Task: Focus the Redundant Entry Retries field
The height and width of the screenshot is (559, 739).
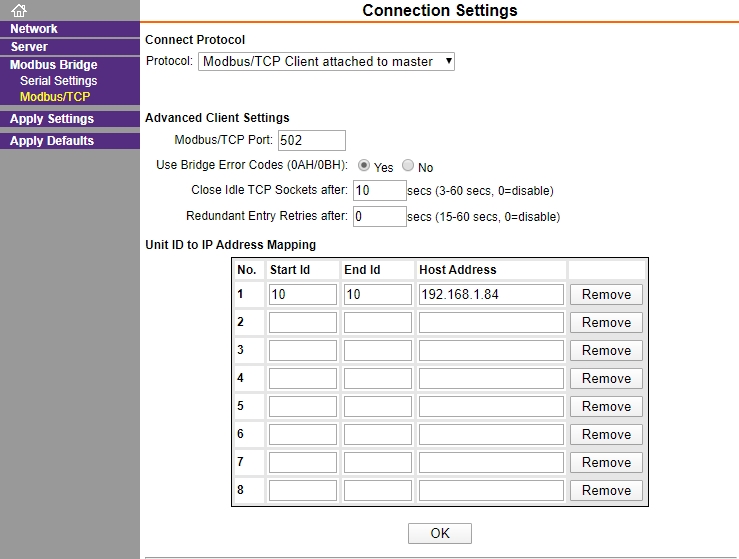Action: [379, 216]
